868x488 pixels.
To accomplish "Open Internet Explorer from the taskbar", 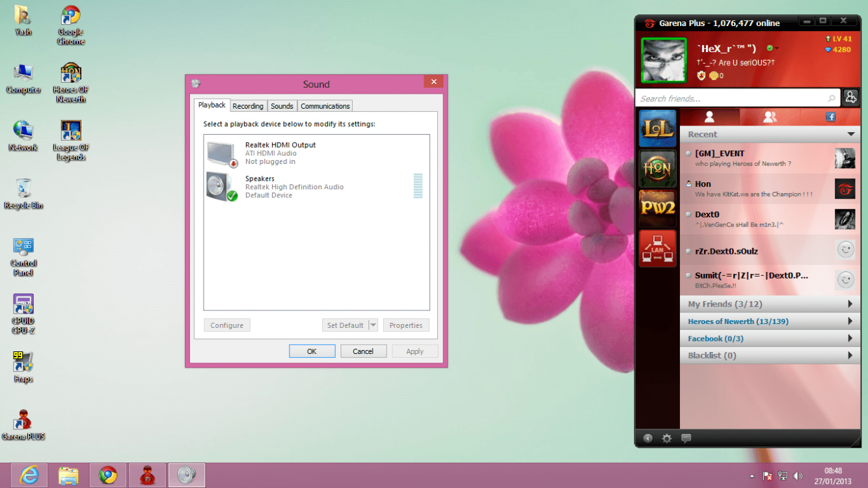I will pos(29,476).
